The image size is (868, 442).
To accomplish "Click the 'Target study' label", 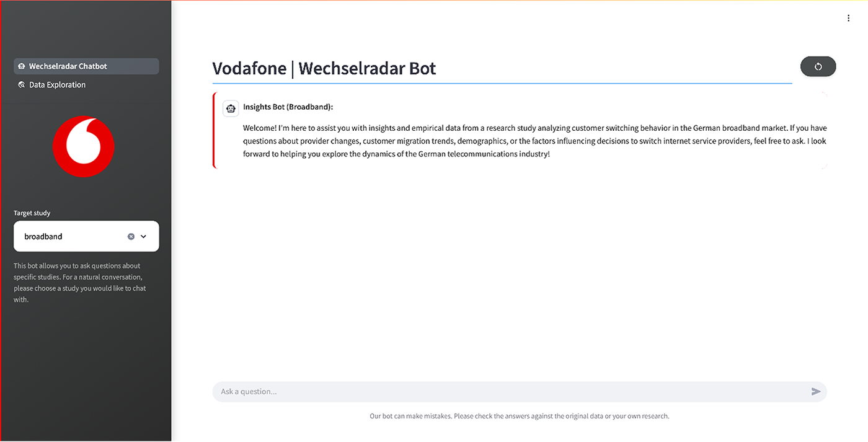I will point(32,213).
